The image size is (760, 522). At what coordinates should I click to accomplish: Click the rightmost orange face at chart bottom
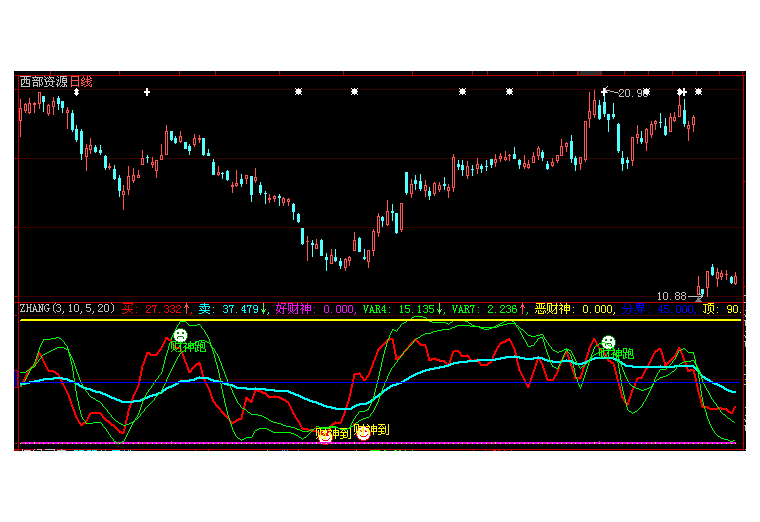363,433
